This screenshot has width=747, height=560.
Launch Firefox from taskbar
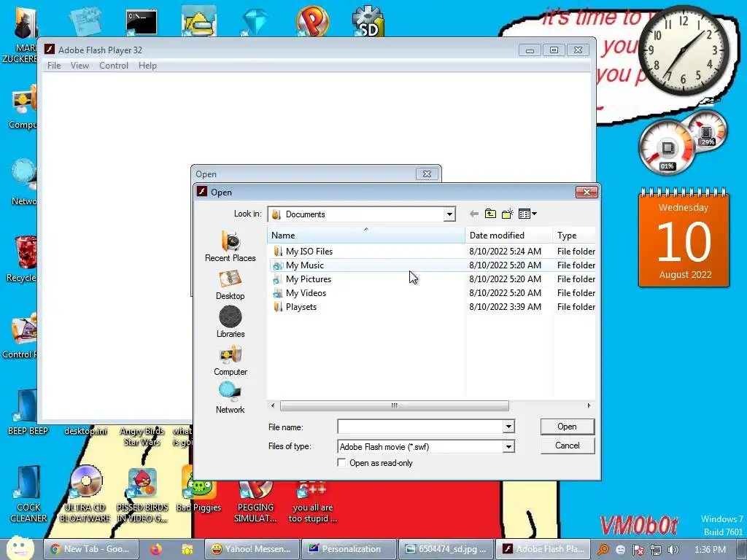point(156,549)
